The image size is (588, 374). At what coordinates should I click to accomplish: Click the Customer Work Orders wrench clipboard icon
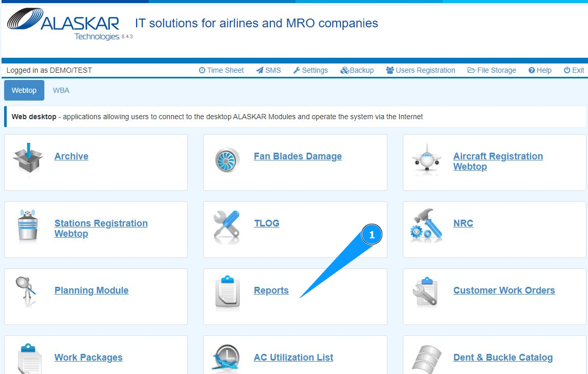pyautogui.click(x=425, y=292)
